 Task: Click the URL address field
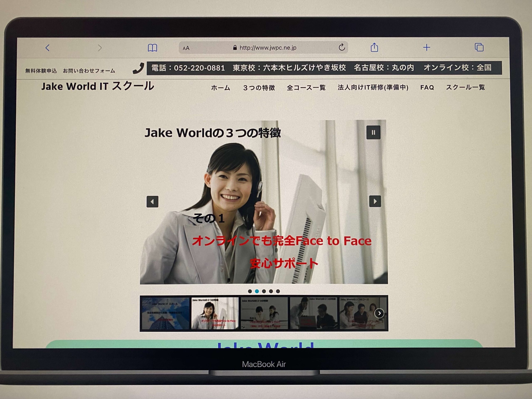point(268,48)
